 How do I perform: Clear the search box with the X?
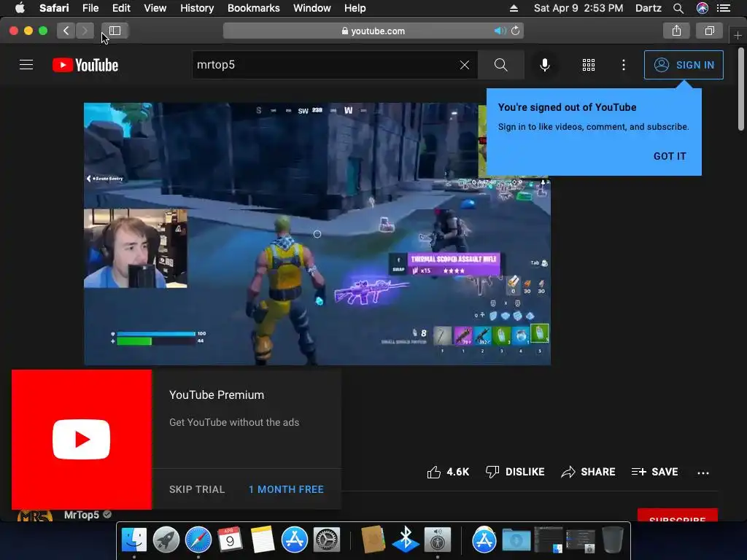click(x=465, y=65)
